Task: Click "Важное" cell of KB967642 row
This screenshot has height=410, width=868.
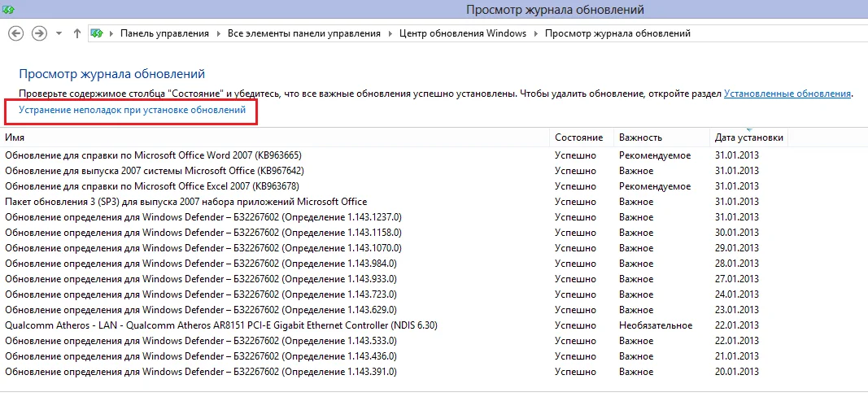Action: pyautogui.click(x=636, y=171)
